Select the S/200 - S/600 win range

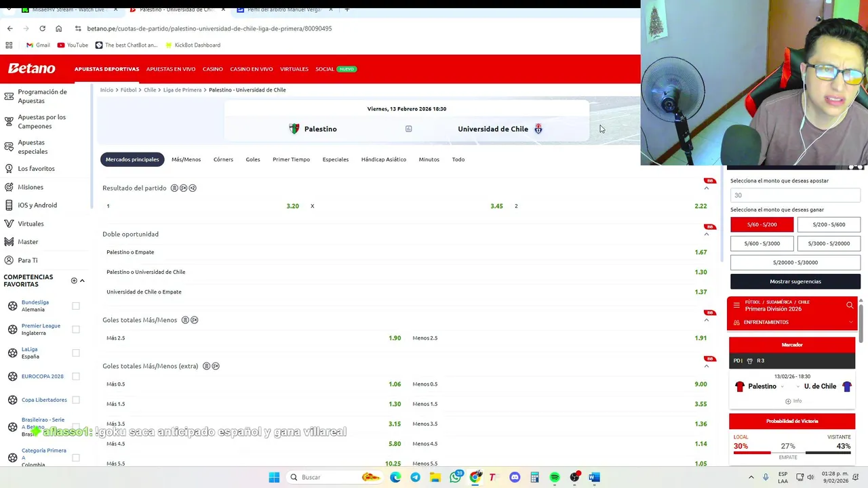829,224
